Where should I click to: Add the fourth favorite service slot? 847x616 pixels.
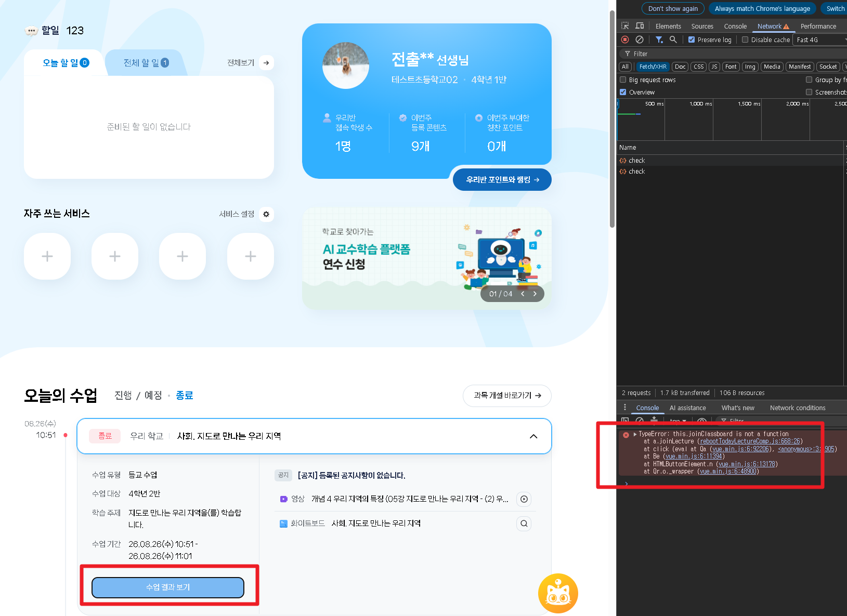(x=251, y=256)
